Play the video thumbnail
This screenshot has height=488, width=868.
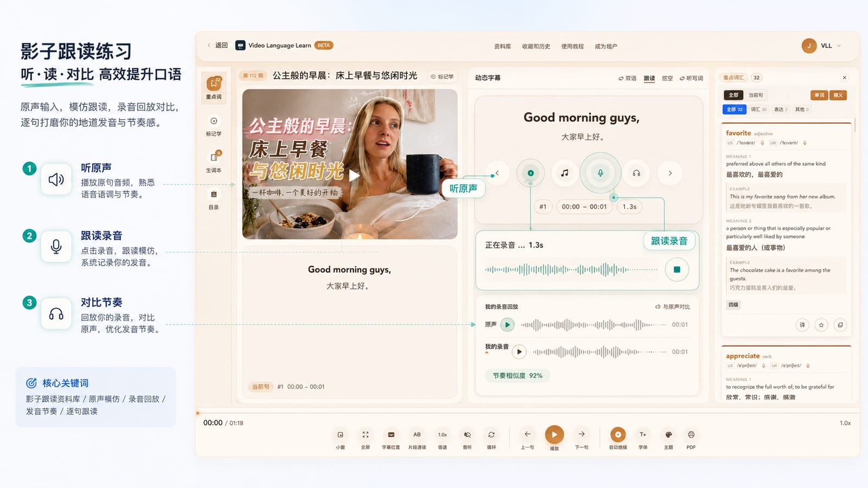[x=354, y=175]
